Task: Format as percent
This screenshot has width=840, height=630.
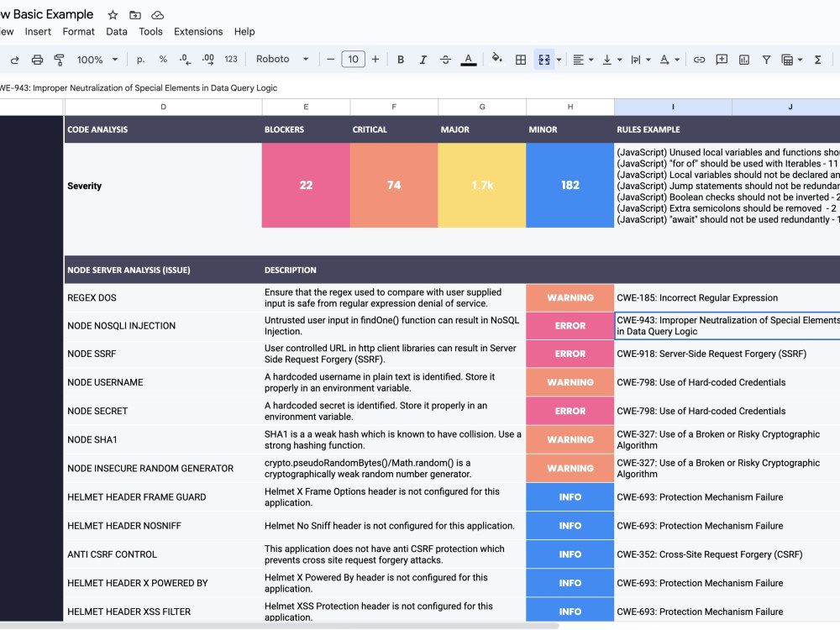Action: coord(163,60)
